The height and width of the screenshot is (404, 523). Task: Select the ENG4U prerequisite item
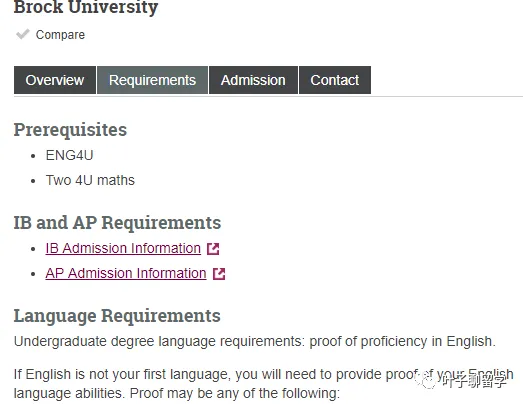[69, 155]
